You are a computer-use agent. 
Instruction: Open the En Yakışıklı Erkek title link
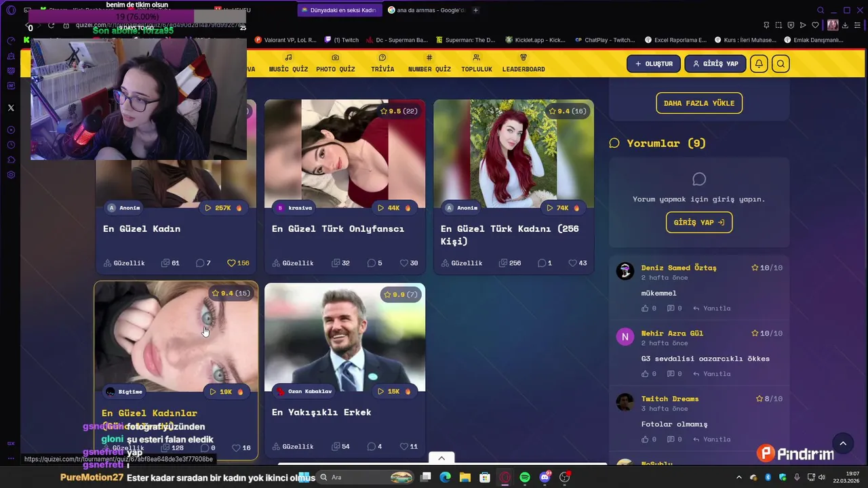point(321,412)
